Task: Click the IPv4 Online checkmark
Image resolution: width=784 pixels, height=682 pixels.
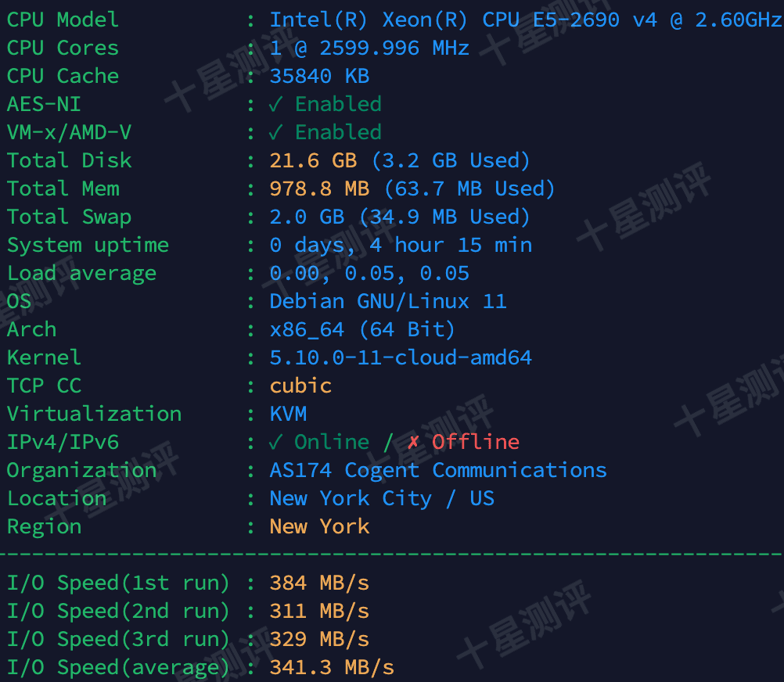Action: [275, 442]
